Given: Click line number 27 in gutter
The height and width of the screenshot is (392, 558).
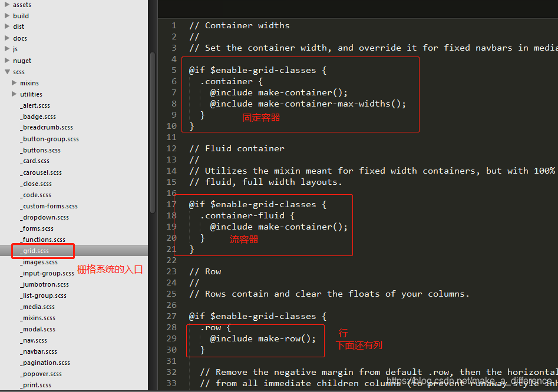Looking at the screenshot, I should [171, 316].
